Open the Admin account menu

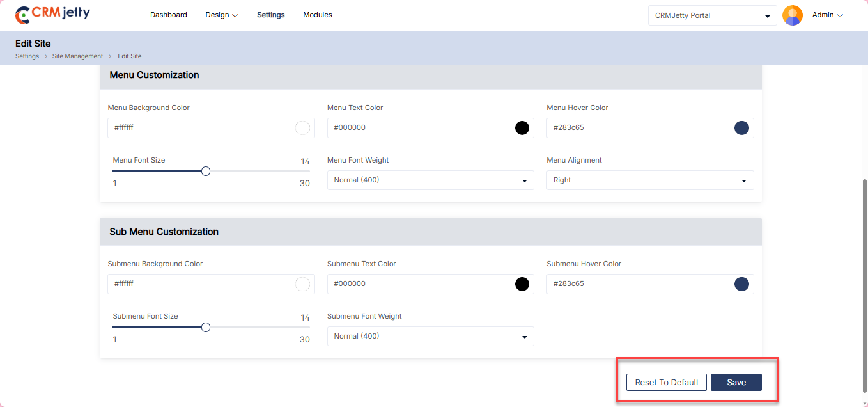(x=827, y=15)
